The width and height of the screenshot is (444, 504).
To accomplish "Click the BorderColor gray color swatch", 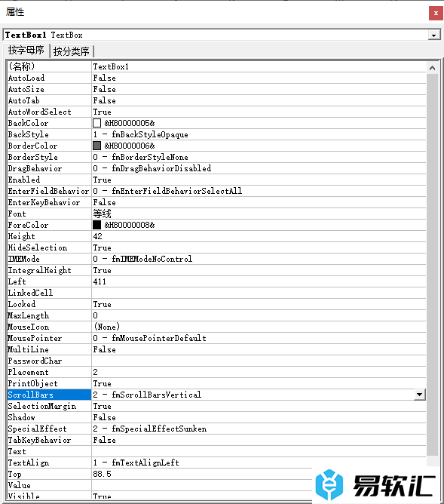I will pos(96,146).
